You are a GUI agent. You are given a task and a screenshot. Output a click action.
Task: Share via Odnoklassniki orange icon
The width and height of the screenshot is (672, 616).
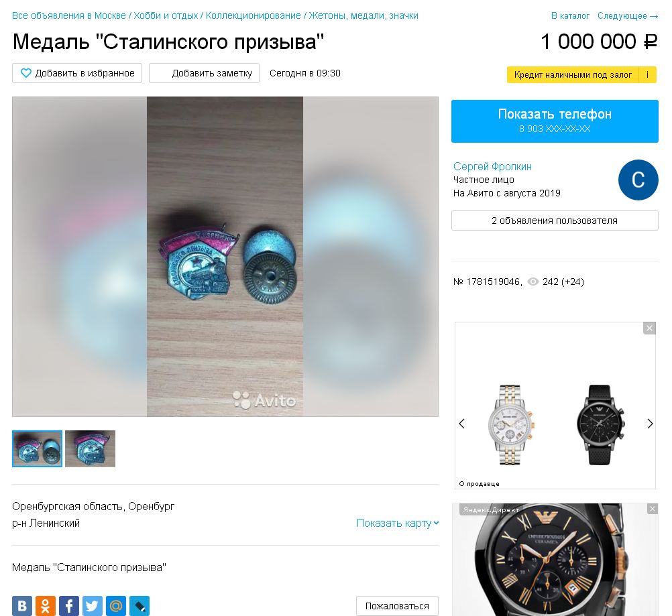pyautogui.click(x=46, y=606)
